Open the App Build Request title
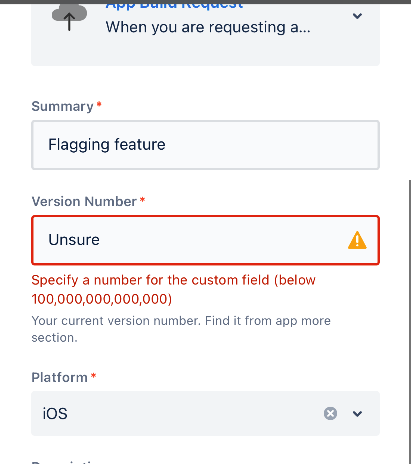411x464 pixels. pyautogui.click(x=174, y=5)
